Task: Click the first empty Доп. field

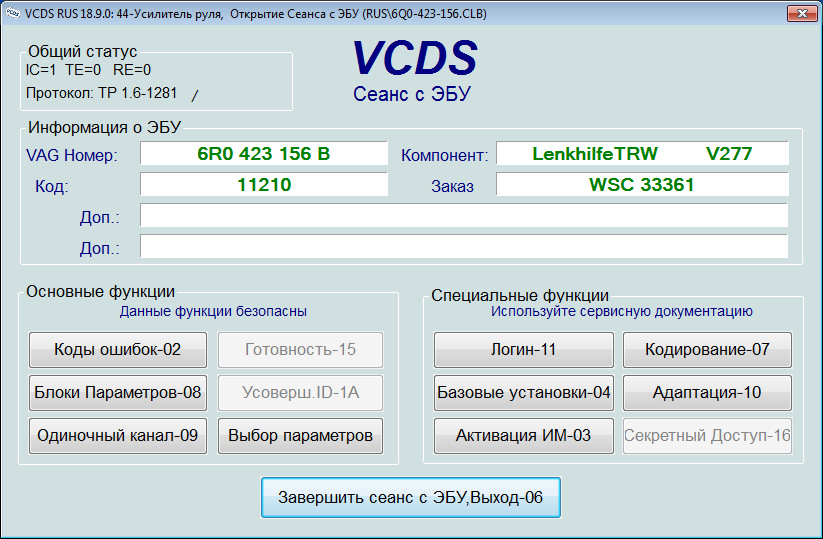Action: pos(464,216)
